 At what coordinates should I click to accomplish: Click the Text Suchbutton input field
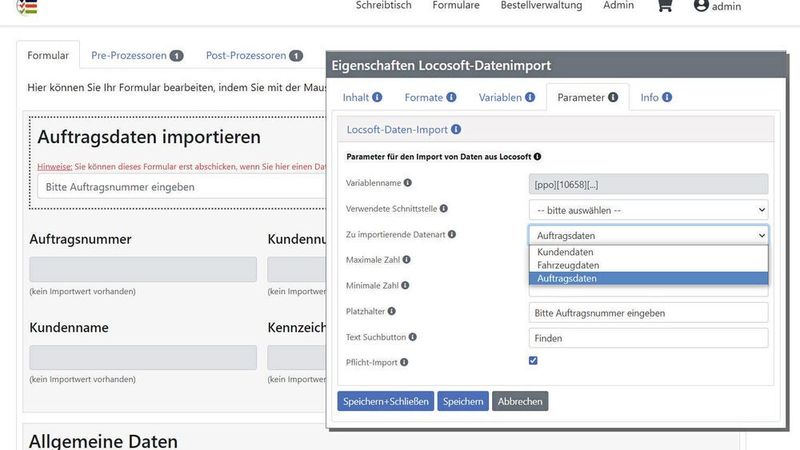point(648,338)
